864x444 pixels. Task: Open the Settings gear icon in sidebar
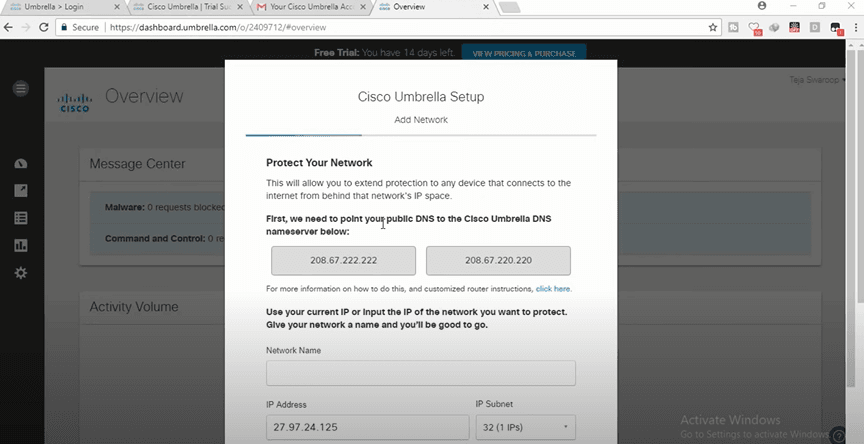pos(21,273)
